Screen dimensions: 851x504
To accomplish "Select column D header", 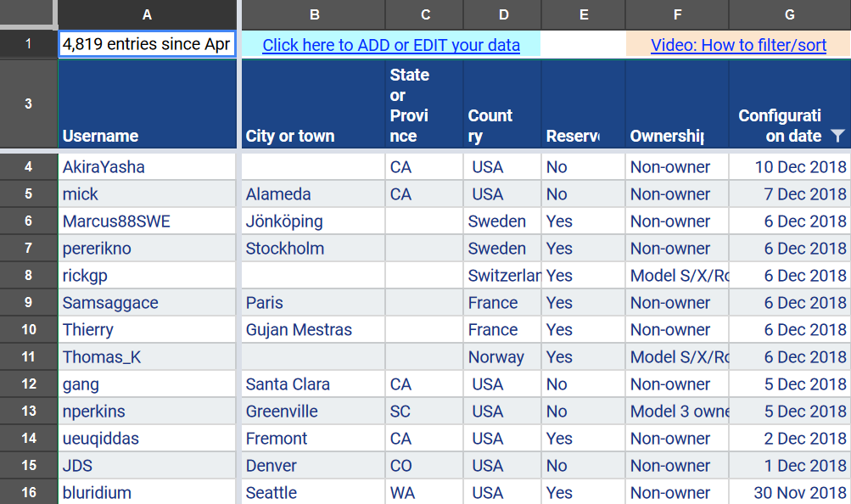I will [x=504, y=14].
